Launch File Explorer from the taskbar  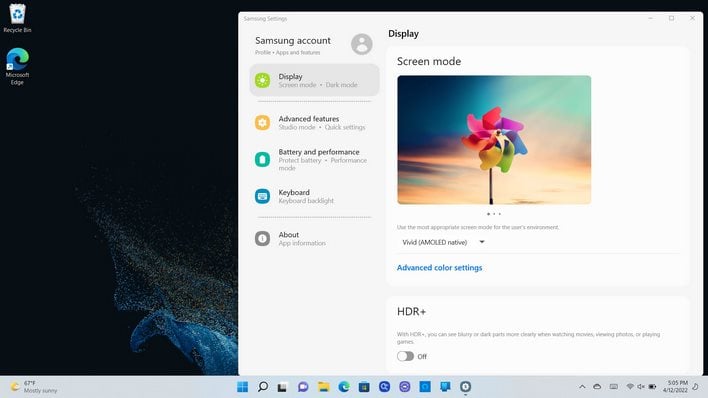tap(323, 387)
